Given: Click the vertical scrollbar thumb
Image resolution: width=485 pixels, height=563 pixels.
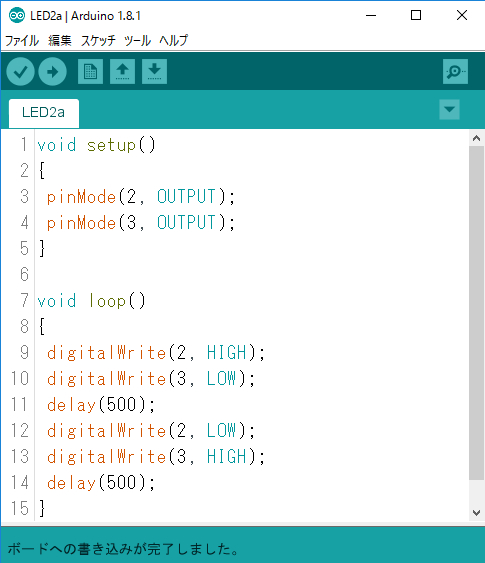Looking at the screenshot, I should tap(476, 312).
